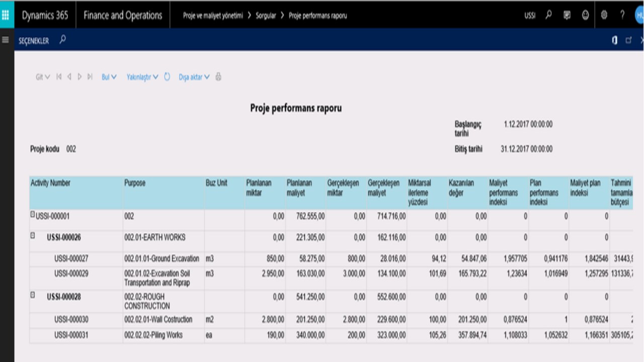Click the 340.000,00 planned cost cell
Screen dimensions: 644x362
click(310, 335)
